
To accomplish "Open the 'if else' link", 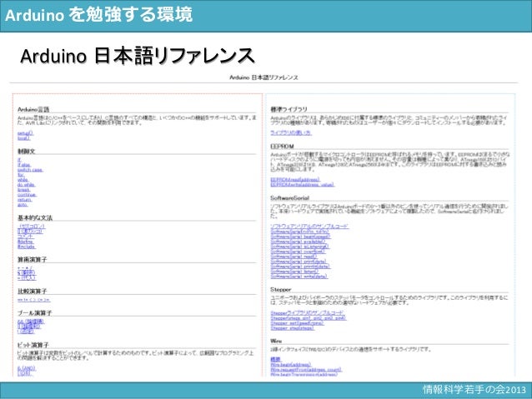I will [x=24, y=165].
